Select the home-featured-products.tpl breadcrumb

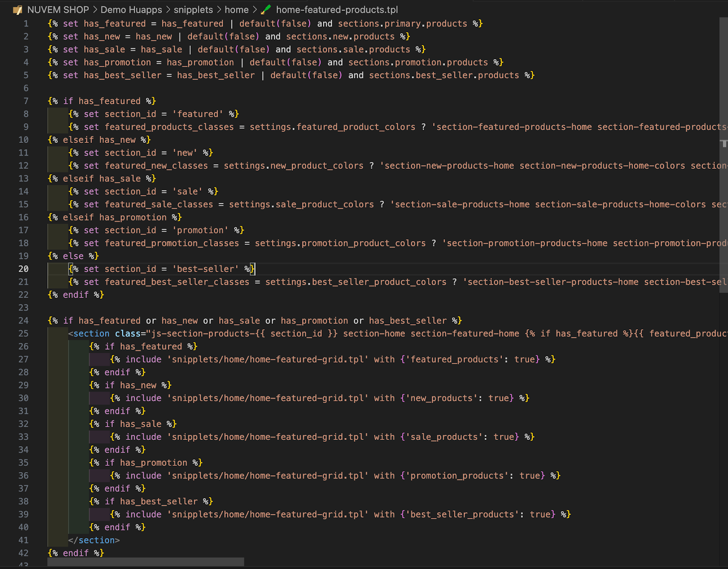(x=337, y=10)
